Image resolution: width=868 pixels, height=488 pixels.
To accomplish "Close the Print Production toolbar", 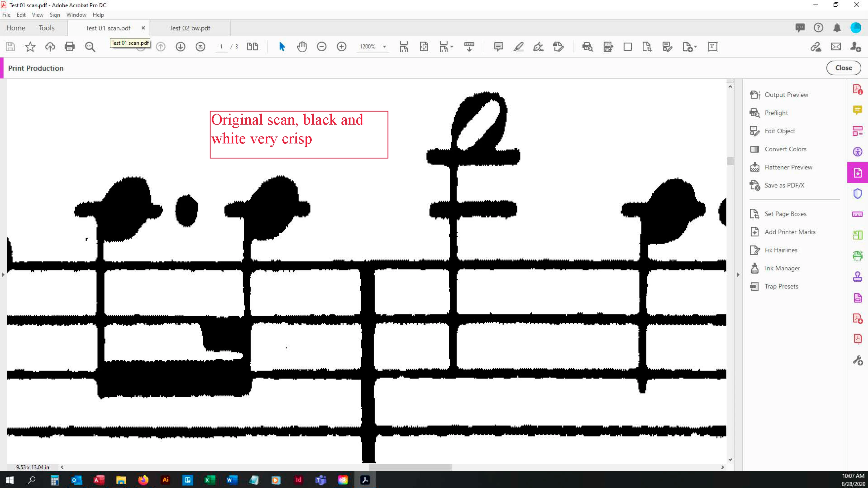I will click(843, 68).
